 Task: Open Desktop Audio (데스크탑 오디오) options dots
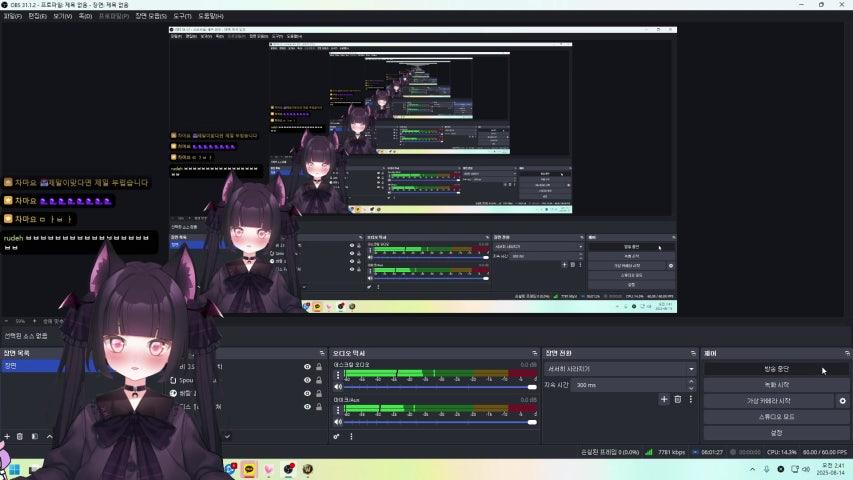click(338, 375)
